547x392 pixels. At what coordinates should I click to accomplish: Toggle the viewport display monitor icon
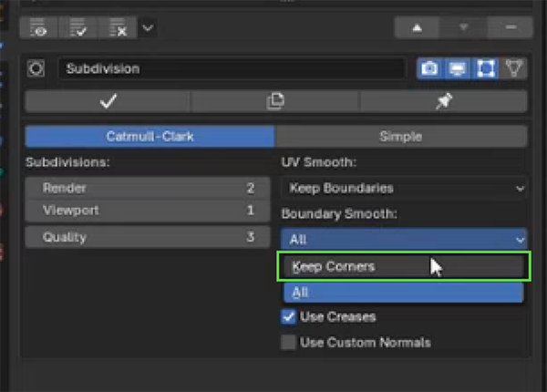click(x=458, y=68)
